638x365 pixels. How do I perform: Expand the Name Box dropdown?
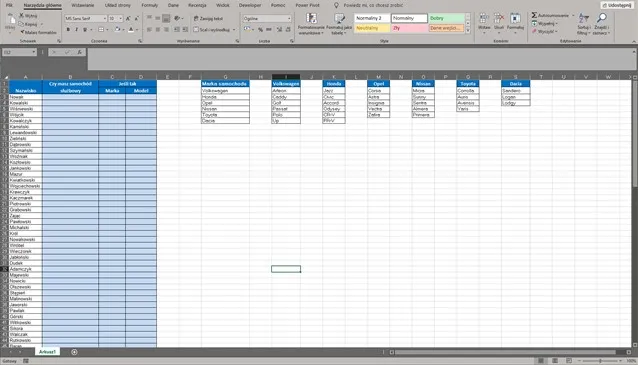tap(34, 52)
